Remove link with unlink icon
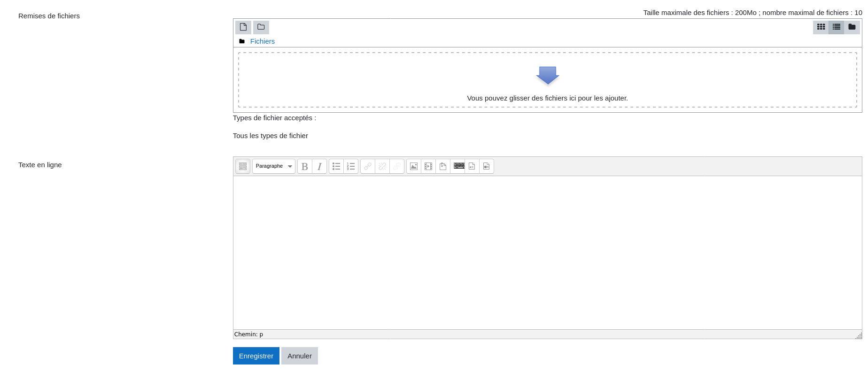Screen dimensions: 868x380 tap(382, 166)
